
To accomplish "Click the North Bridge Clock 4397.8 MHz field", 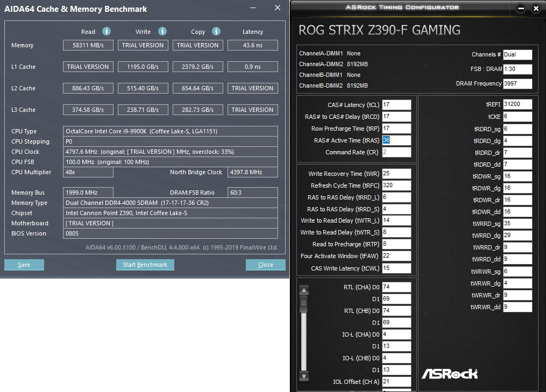I will (x=253, y=172).
